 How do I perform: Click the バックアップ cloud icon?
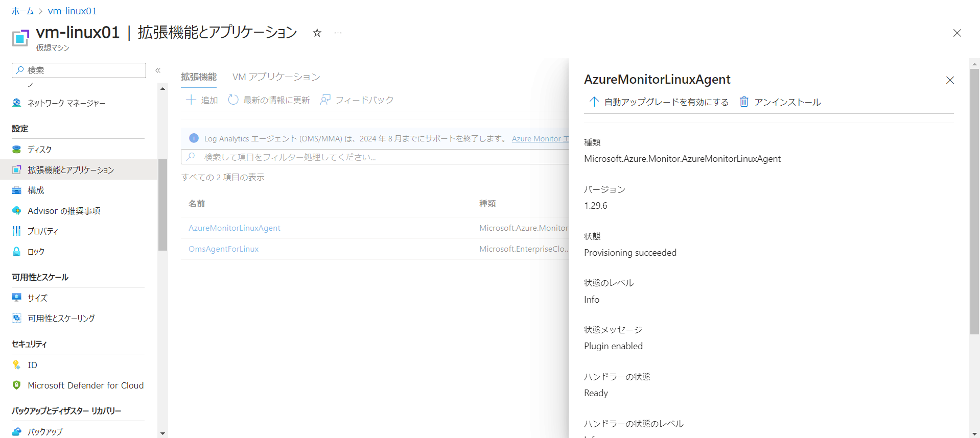[17, 431]
